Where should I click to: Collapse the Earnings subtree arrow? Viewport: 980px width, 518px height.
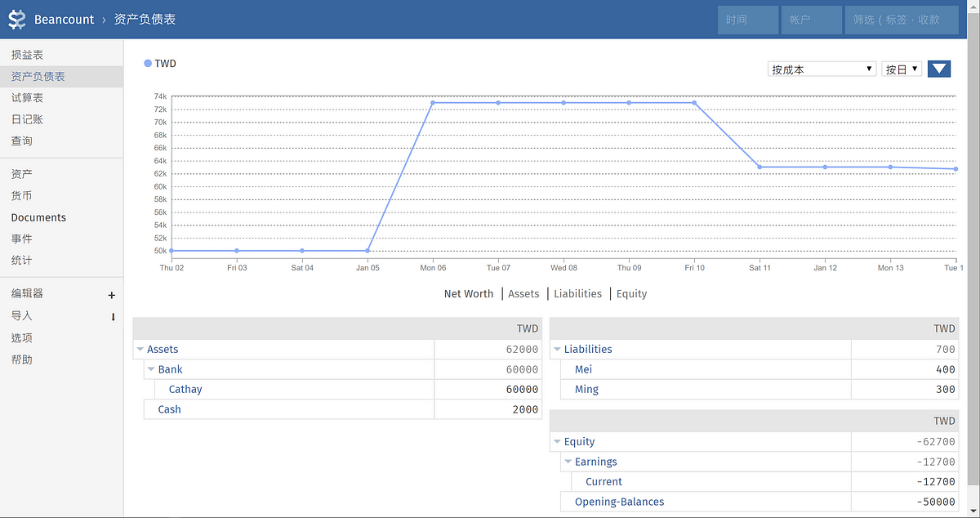[568, 462]
